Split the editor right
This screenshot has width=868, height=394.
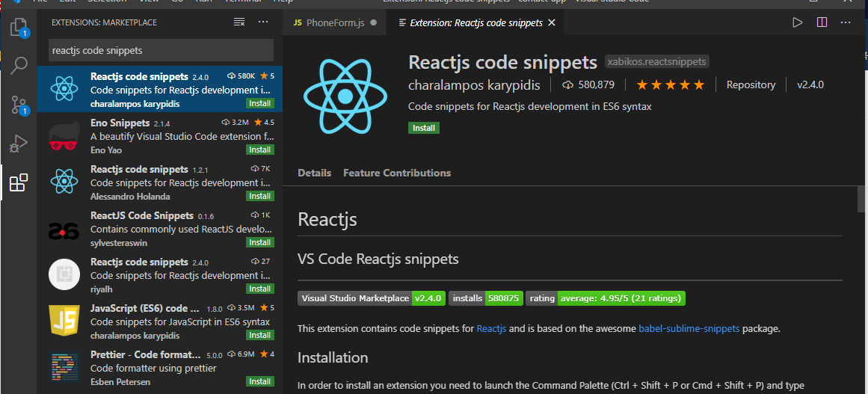click(822, 22)
